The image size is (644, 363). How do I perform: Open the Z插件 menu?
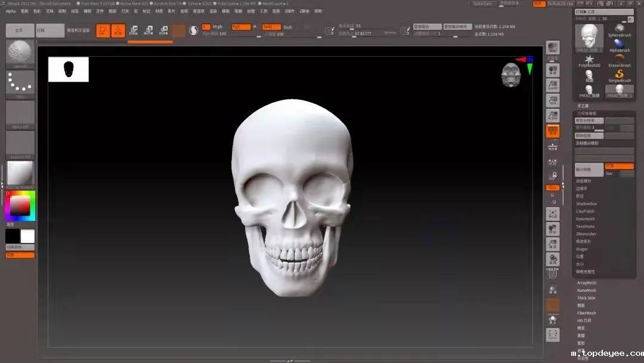(x=289, y=11)
